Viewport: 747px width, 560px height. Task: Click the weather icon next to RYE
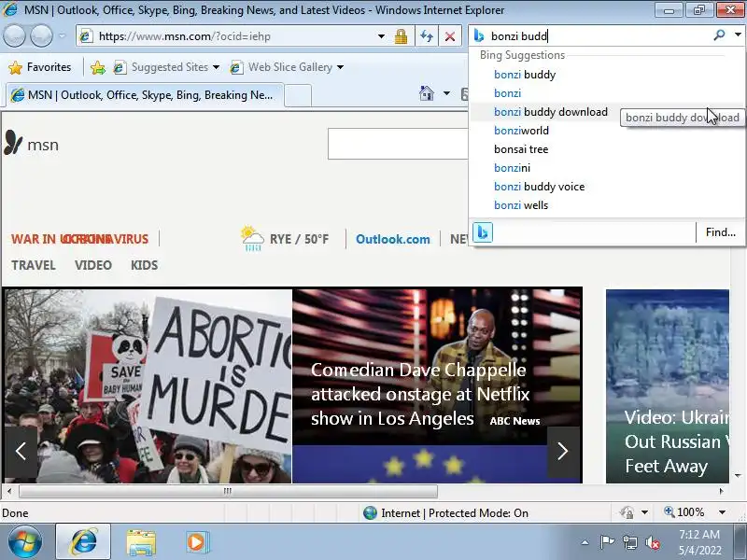point(252,238)
